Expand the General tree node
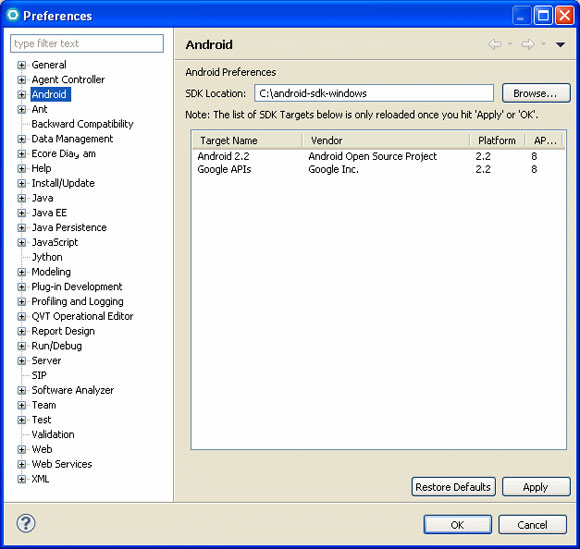Image resolution: width=580 pixels, height=549 pixels. [x=21, y=65]
